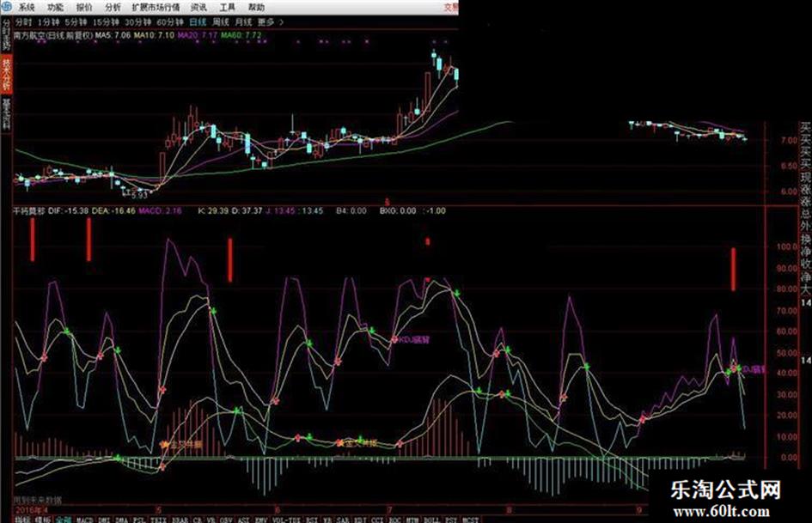Viewport: 812px width, 523px height.
Task: Click the K: 29.39 indicator value
Action: click(x=213, y=210)
